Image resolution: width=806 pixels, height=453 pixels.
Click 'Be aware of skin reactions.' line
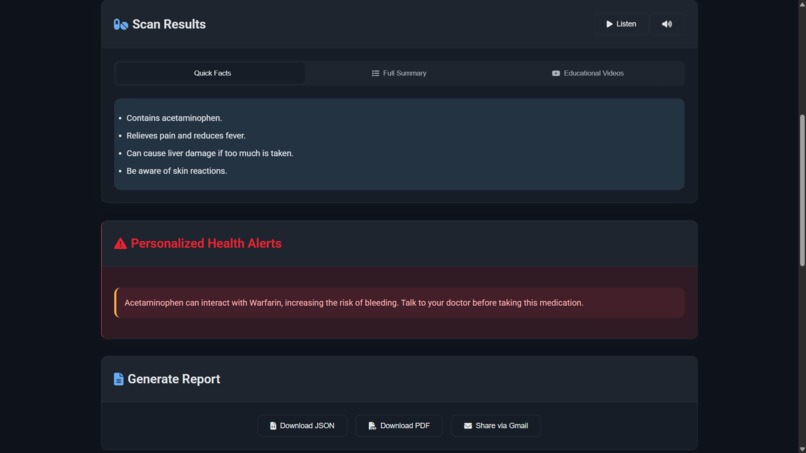click(176, 171)
